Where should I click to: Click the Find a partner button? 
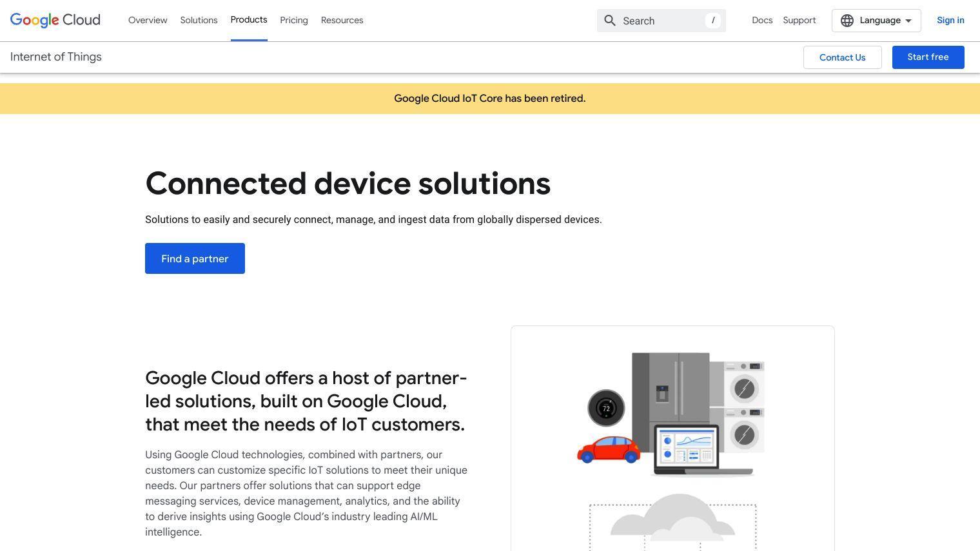coord(195,258)
